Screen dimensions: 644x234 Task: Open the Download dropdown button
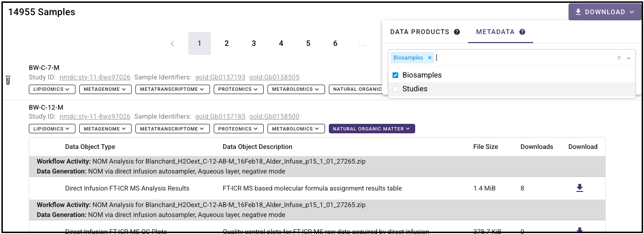tap(604, 12)
